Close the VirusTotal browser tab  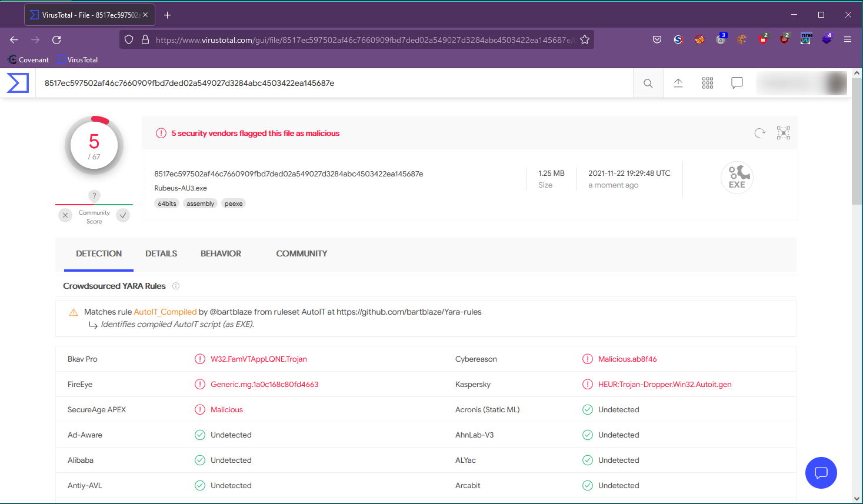point(145,15)
